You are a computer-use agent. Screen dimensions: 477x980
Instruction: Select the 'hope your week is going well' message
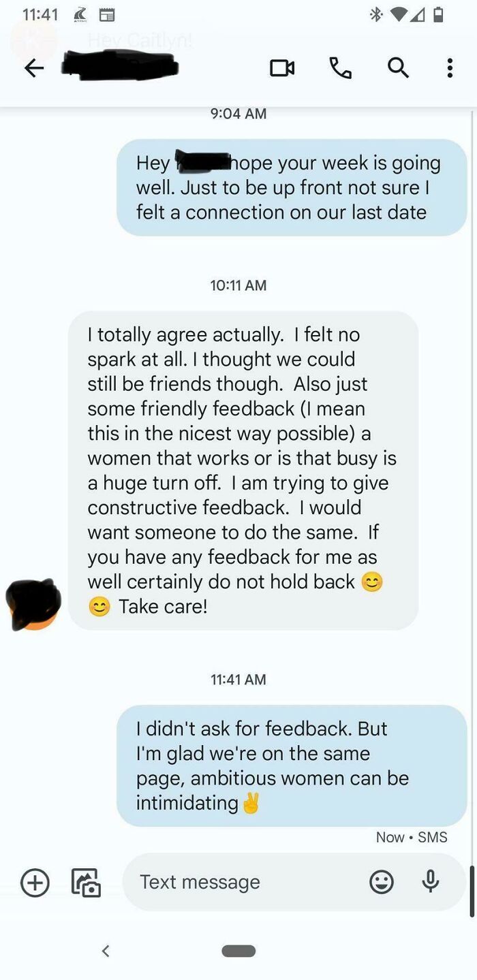coord(292,187)
